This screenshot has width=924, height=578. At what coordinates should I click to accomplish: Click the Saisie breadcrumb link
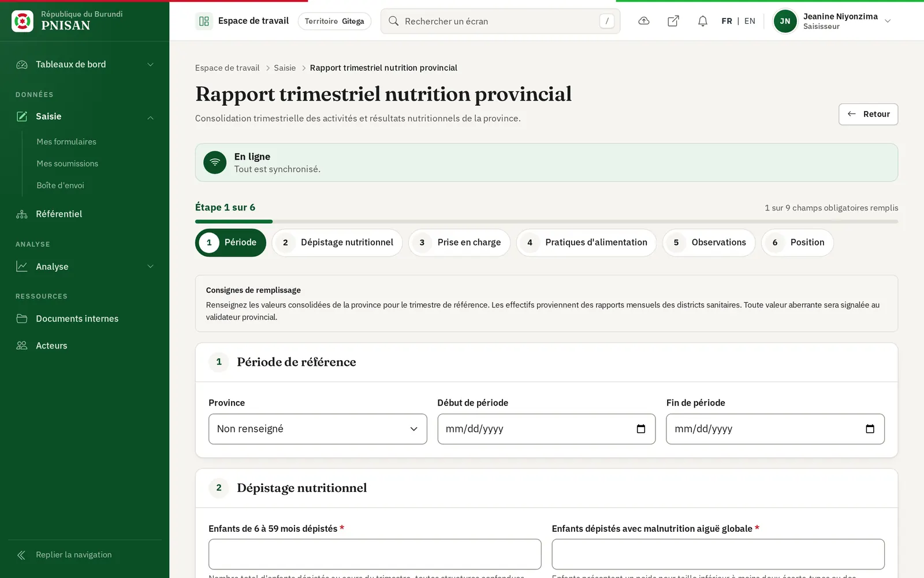[285, 68]
